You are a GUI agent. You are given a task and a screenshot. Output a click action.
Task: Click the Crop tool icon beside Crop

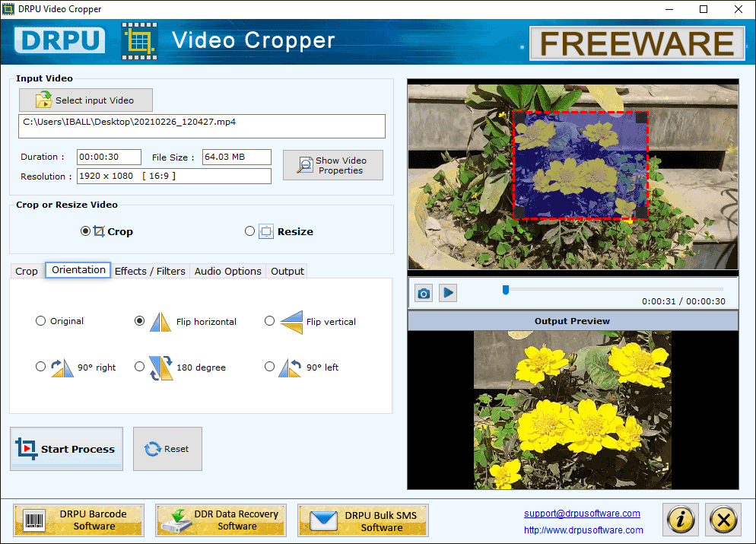tap(99, 231)
